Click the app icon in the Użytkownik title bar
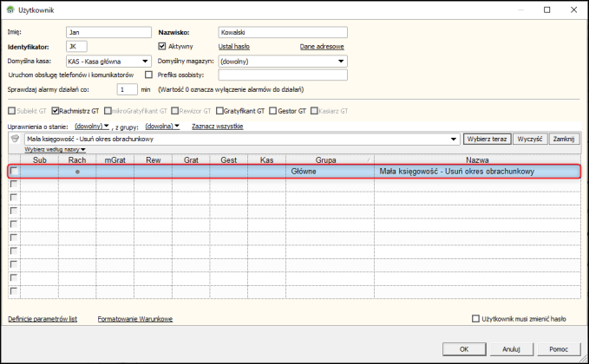The image size is (589, 364). pos(10,10)
